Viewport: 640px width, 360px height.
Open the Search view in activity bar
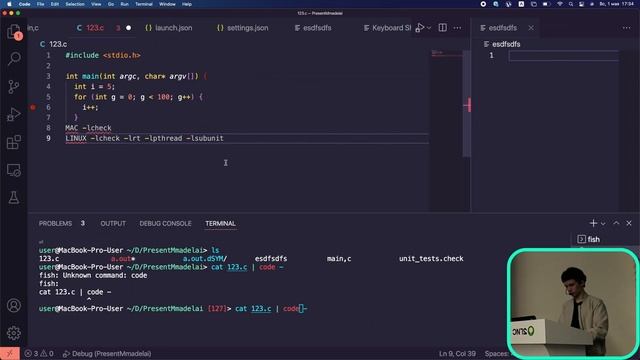click(x=14, y=58)
